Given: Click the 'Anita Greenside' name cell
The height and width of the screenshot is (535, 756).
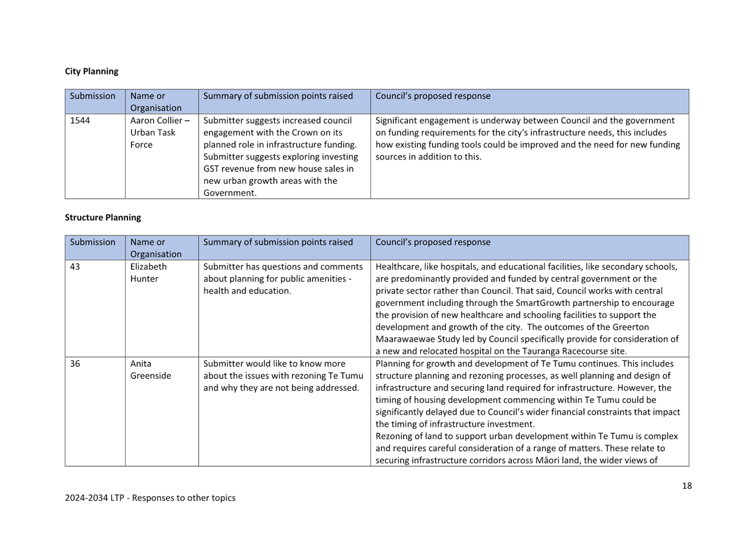Looking at the screenshot, I should (x=162, y=411).
